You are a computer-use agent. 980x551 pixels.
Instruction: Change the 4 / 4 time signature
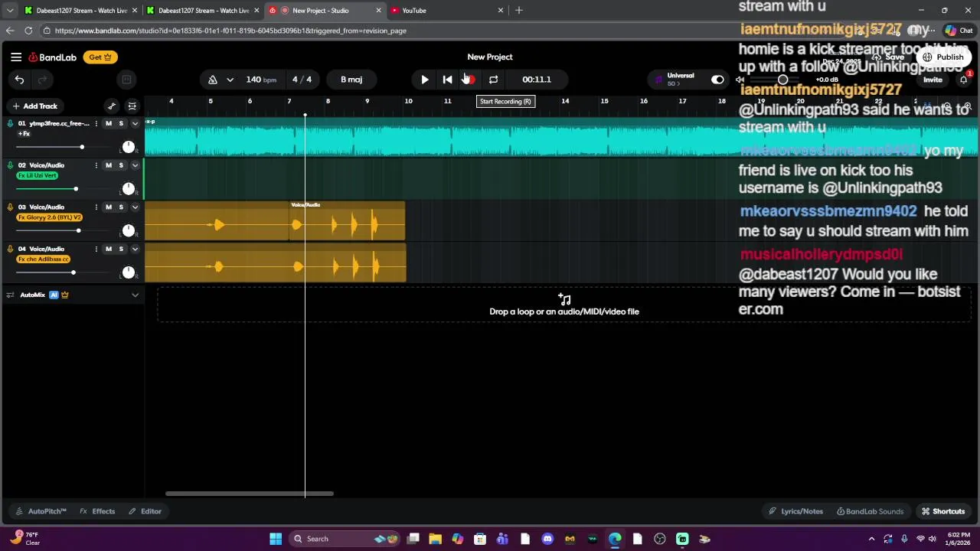pyautogui.click(x=302, y=80)
